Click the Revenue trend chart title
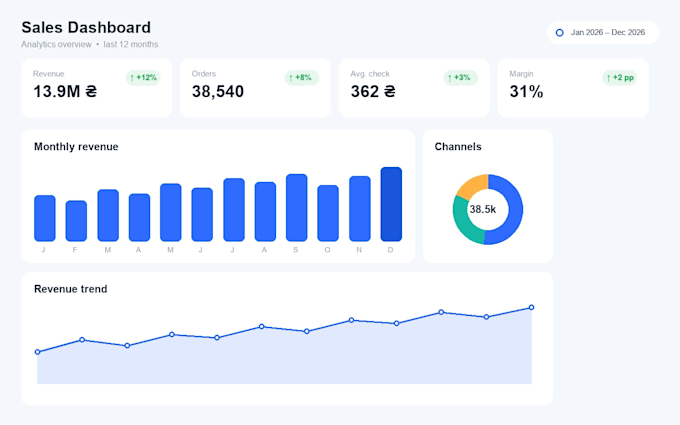 [71, 289]
